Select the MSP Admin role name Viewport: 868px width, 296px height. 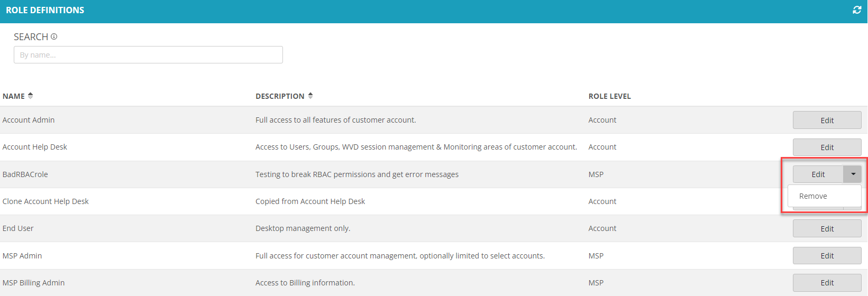[x=22, y=256]
